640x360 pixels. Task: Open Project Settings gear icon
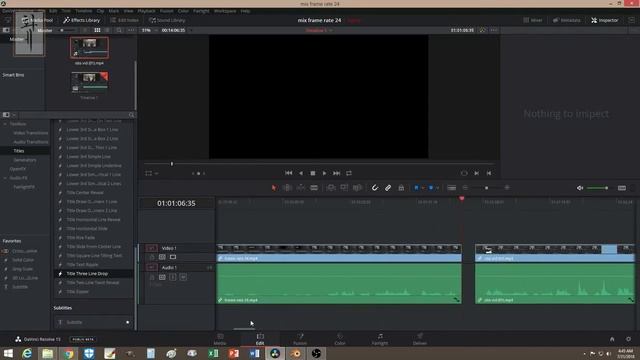coord(628,339)
